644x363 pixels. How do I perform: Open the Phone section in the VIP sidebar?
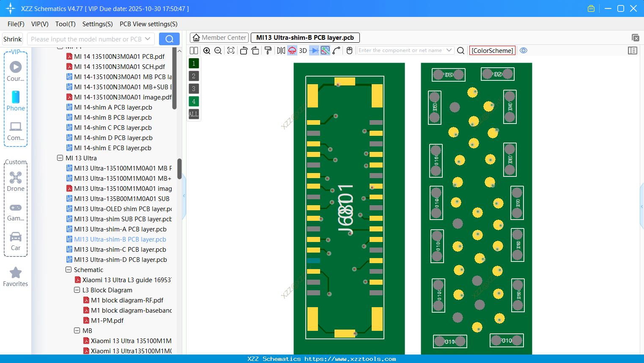click(x=16, y=100)
